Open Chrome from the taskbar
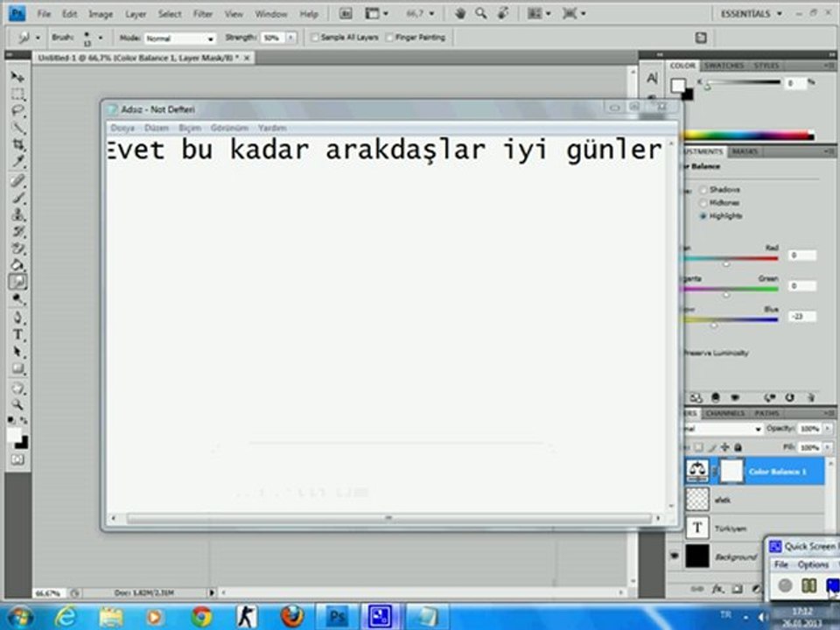 coord(201,617)
